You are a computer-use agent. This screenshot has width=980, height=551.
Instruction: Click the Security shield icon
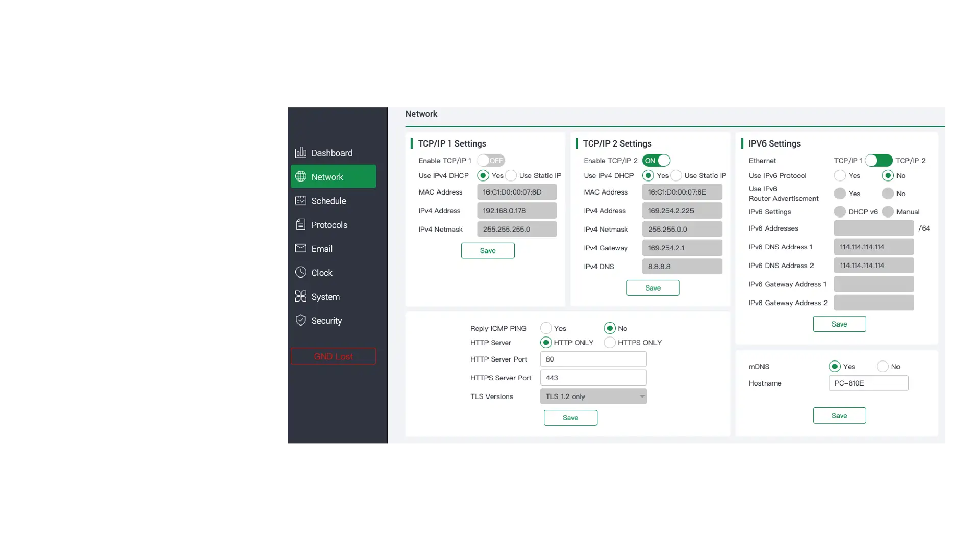click(300, 320)
